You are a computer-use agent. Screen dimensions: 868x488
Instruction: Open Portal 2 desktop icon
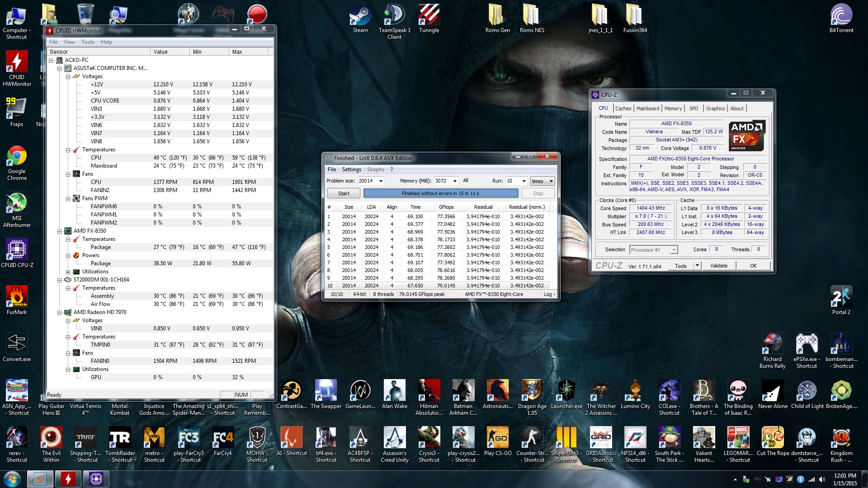[x=841, y=297]
